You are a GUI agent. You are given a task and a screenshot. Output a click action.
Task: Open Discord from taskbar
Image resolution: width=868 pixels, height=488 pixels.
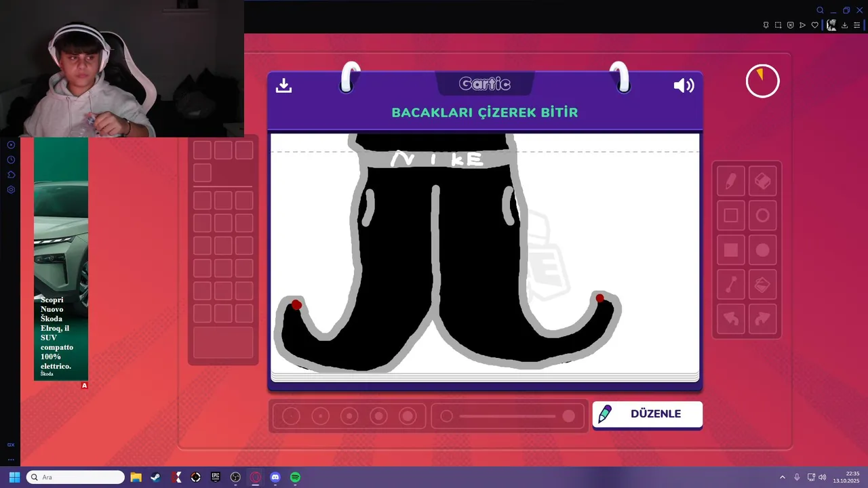[275, 477]
